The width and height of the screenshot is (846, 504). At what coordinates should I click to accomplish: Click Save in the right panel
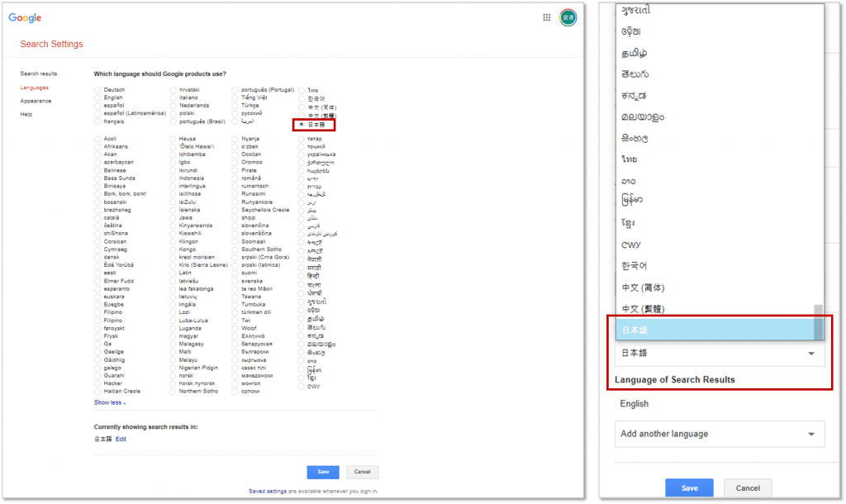[689, 487]
